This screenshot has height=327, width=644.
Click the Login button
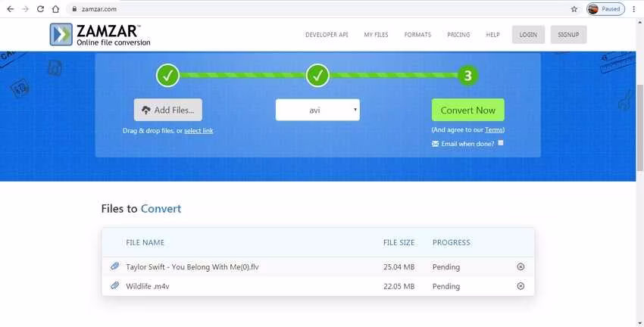click(528, 35)
